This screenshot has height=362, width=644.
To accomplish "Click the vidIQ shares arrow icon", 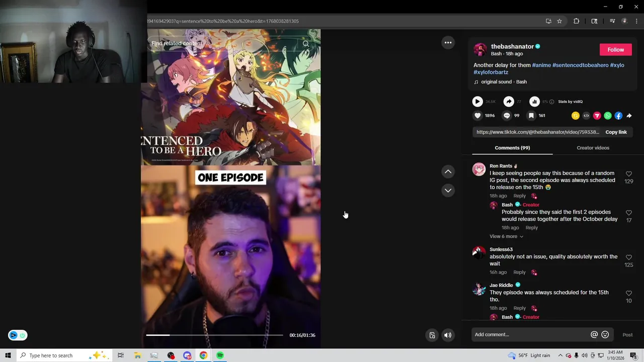I will click(509, 102).
